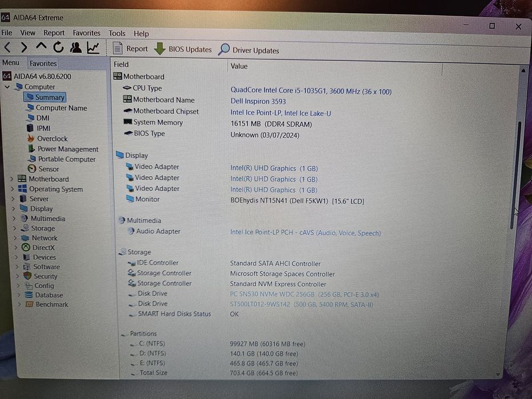
Task: Select the Config tree item
Action: [39, 286]
